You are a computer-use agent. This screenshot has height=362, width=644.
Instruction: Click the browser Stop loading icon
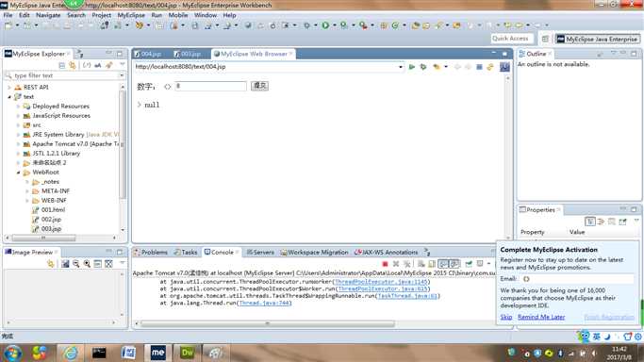[479, 67]
